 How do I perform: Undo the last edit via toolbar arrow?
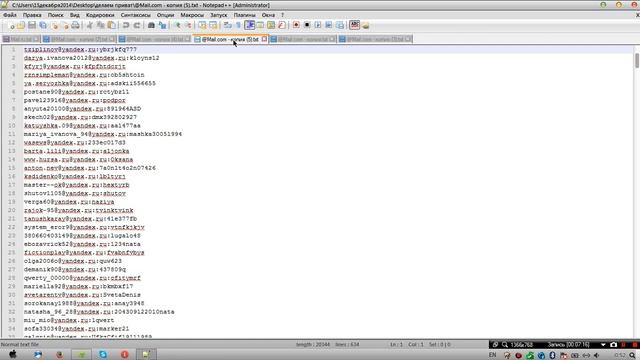pos(126,25)
